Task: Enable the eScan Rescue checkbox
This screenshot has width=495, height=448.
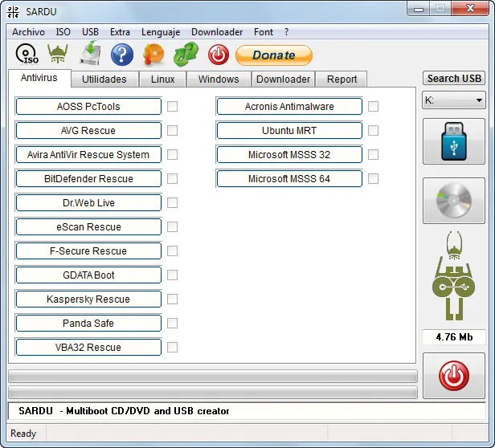Action: pos(172,226)
